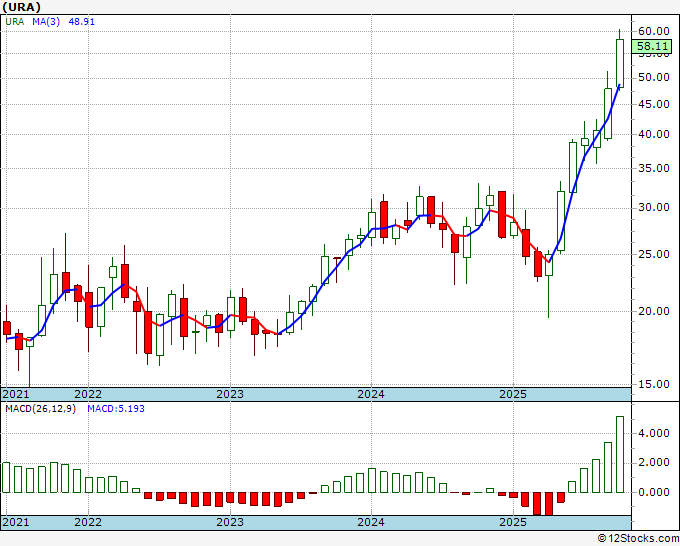Click the 2.000 MACD axis label
Image resolution: width=680 pixels, height=546 pixels.
tap(654, 463)
